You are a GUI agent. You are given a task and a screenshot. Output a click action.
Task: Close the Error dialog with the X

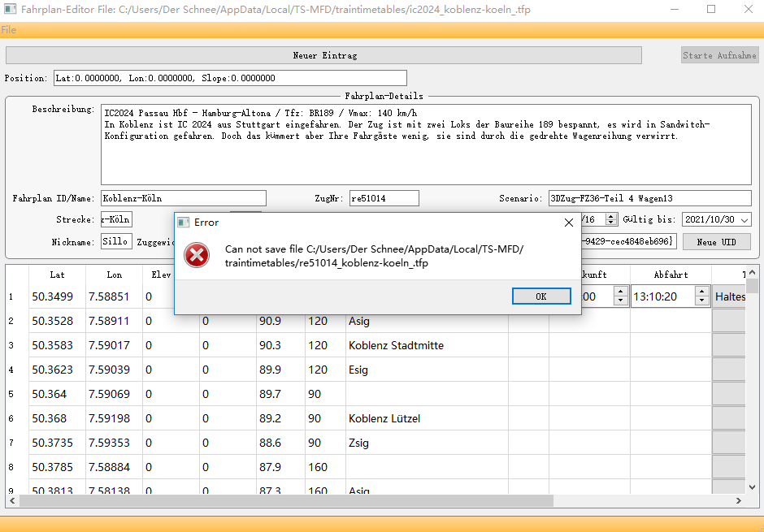[568, 223]
